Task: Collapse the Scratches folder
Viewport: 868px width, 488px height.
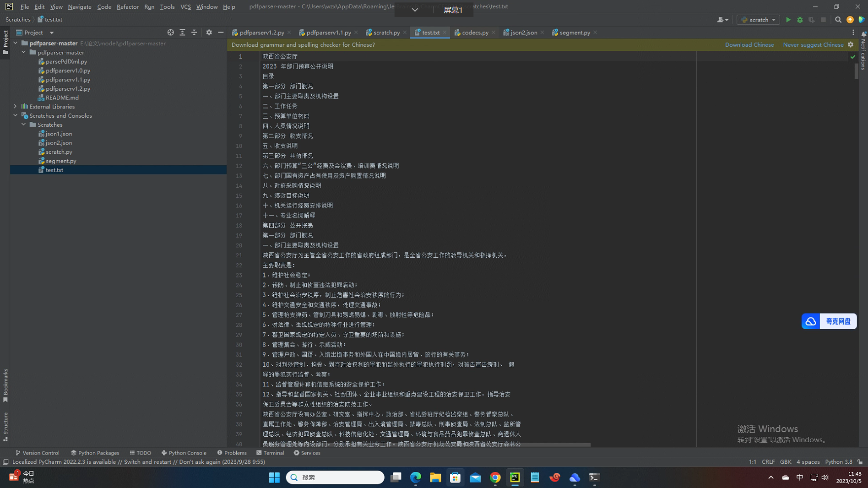Action: (24, 125)
